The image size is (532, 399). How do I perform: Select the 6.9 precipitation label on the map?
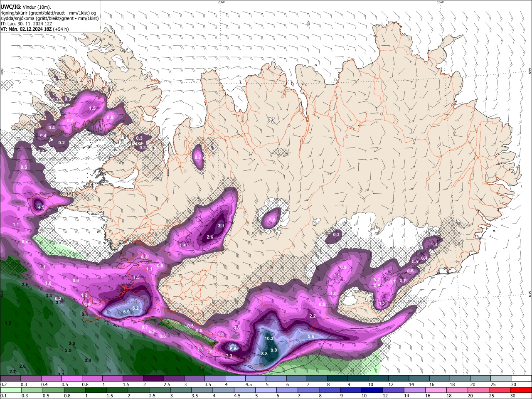point(126,312)
